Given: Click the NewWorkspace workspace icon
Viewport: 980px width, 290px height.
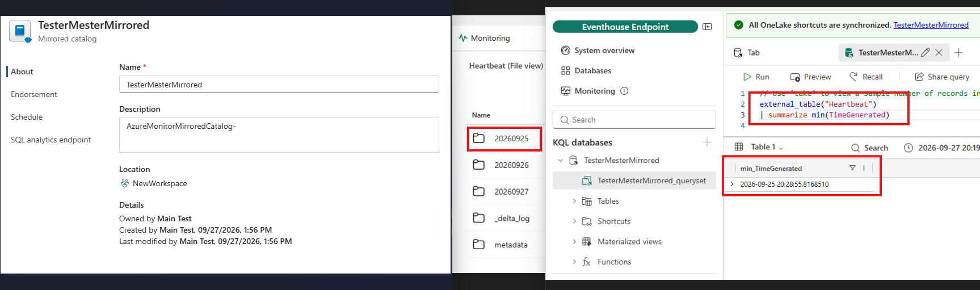Looking at the screenshot, I should [125, 183].
